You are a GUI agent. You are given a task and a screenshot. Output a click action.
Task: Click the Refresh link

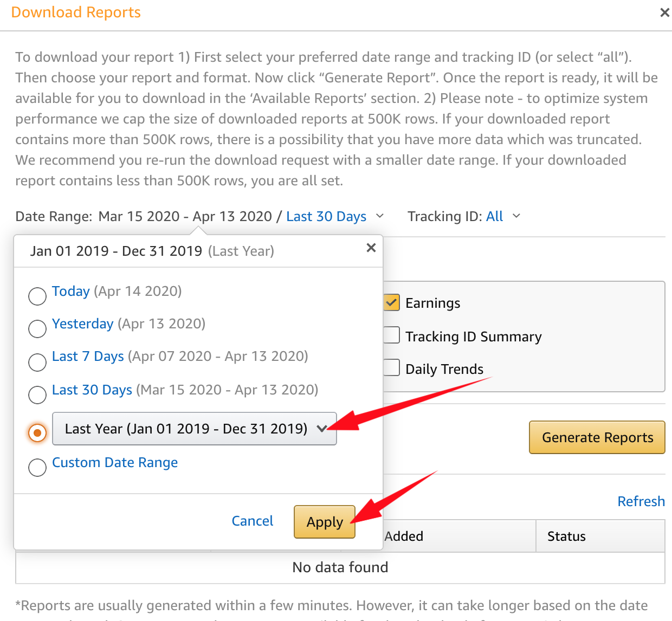point(641,501)
